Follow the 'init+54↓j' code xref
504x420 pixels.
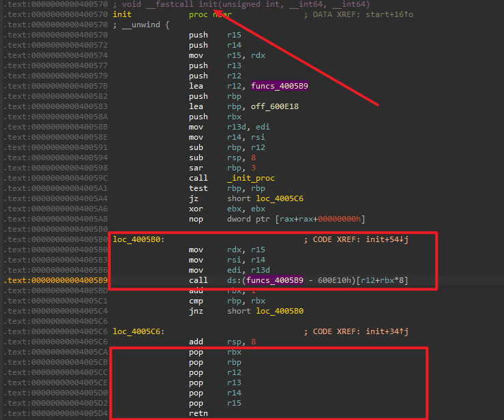click(387, 239)
